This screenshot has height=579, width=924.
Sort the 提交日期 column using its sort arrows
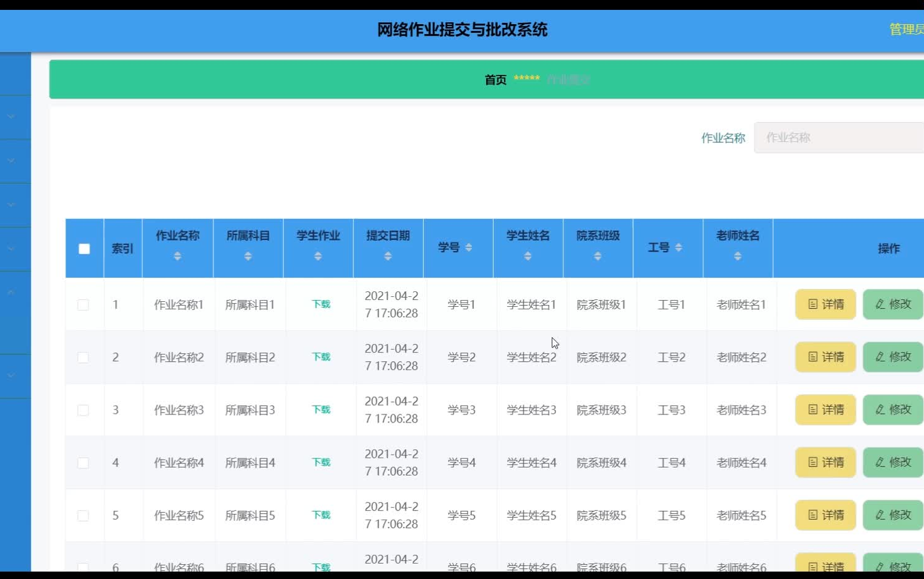pyautogui.click(x=388, y=255)
